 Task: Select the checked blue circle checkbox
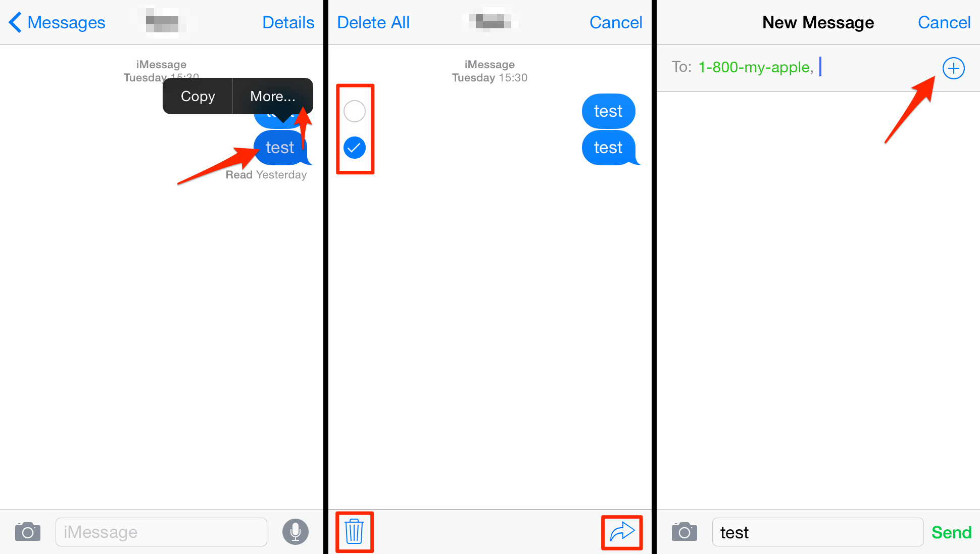point(355,148)
